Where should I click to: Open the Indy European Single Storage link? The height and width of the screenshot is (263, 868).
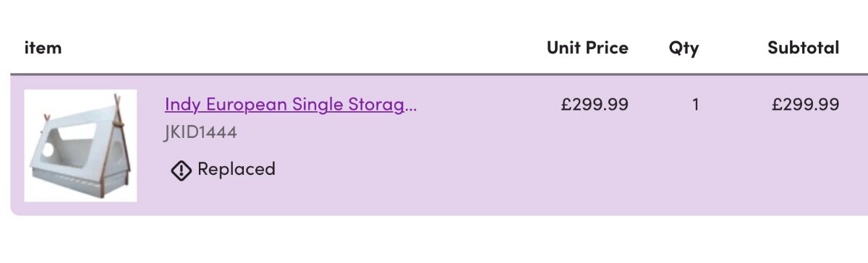(x=291, y=105)
